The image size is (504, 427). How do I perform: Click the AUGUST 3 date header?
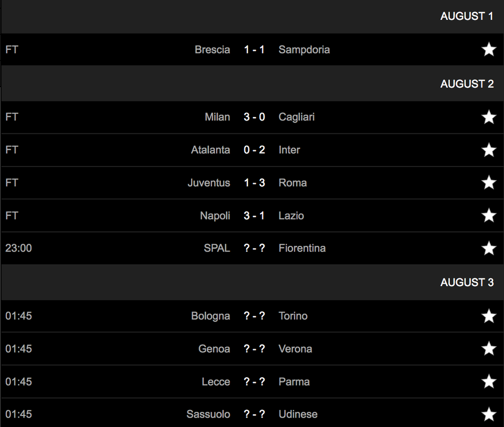(x=467, y=283)
